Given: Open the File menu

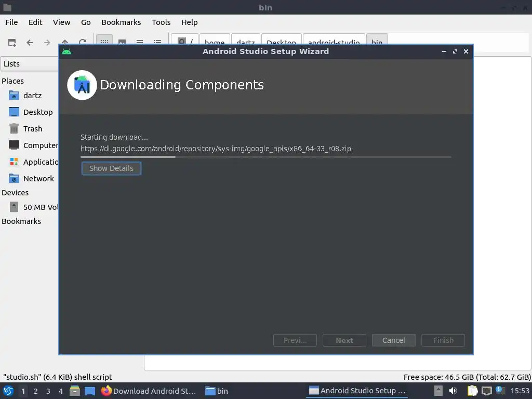Looking at the screenshot, I should click(x=11, y=22).
